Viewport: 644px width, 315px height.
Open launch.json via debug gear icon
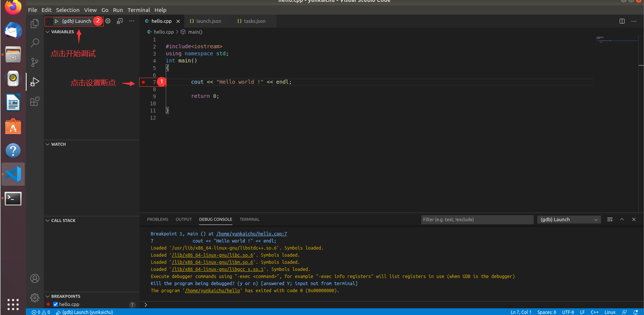(108, 21)
